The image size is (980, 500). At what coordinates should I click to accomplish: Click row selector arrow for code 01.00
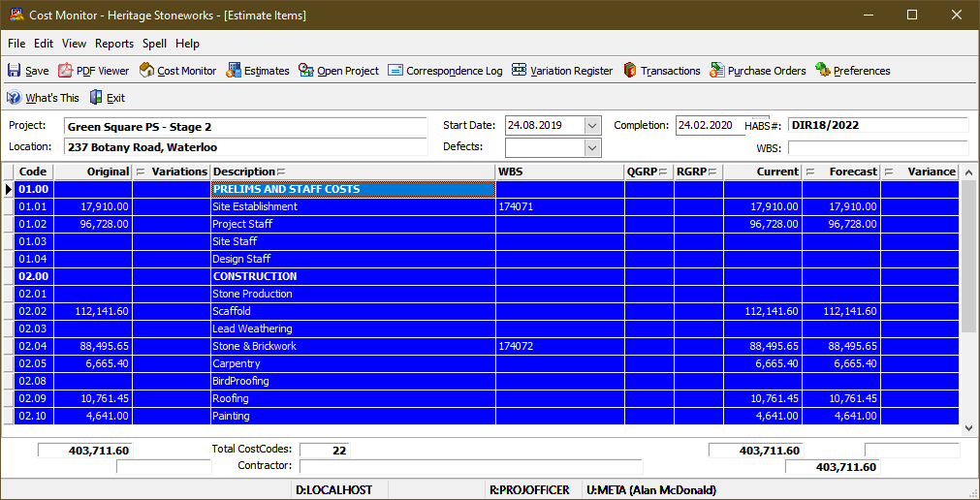pos(9,189)
